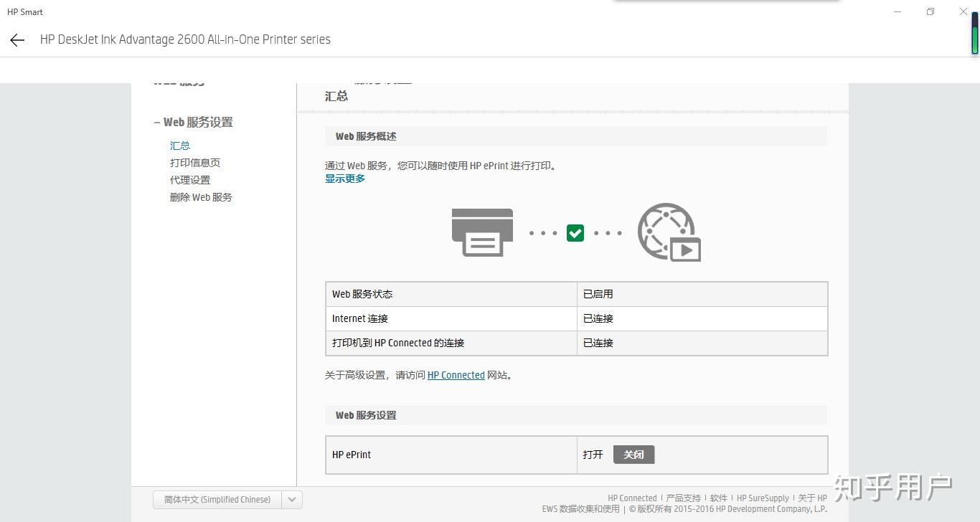Open 打印信息页 in the sidebar
The width and height of the screenshot is (980, 522).
(x=195, y=163)
